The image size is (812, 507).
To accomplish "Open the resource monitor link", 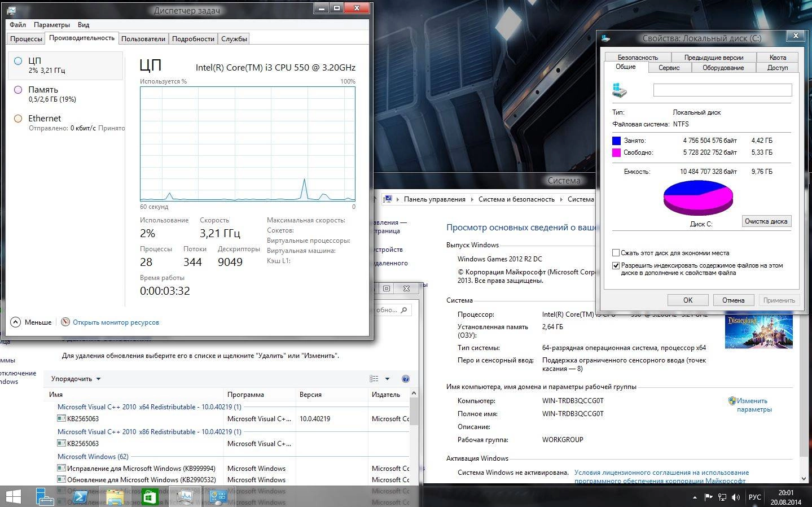I will pyautogui.click(x=116, y=322).
